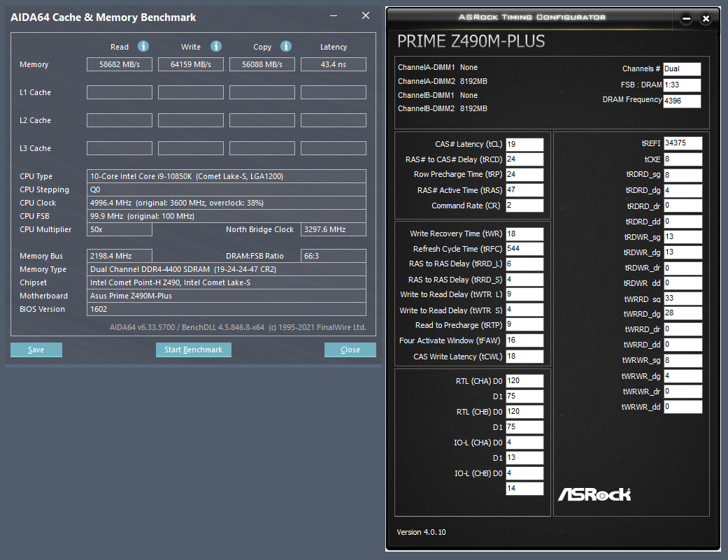
Task: Click the Memory Copy result 56088 MB/s
Action: (262, 64)
